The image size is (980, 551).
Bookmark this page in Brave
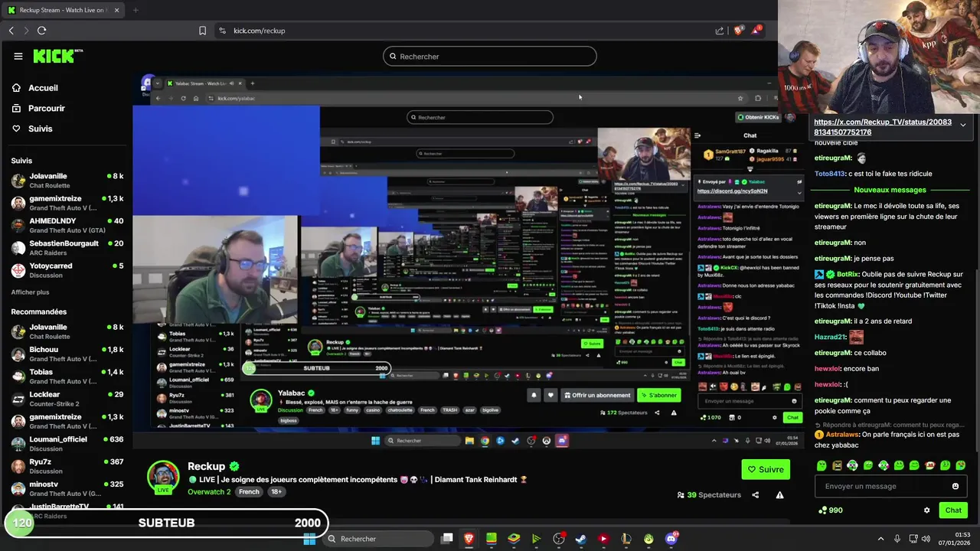(x=202, y=31)
